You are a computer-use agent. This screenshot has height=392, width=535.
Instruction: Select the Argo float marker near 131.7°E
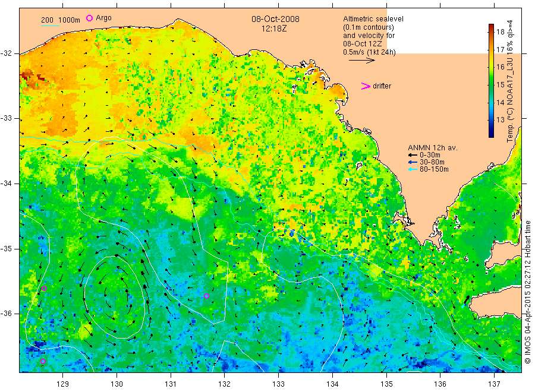pos(206,296)
